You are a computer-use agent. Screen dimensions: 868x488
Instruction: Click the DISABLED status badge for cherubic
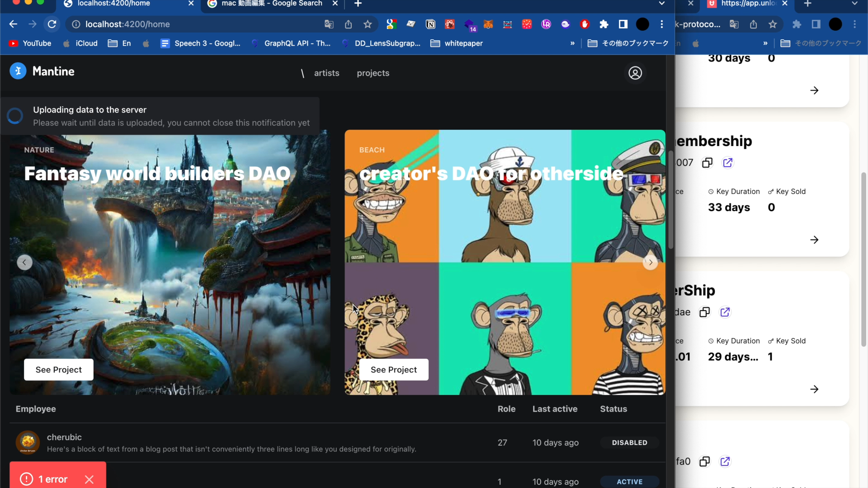629,443
